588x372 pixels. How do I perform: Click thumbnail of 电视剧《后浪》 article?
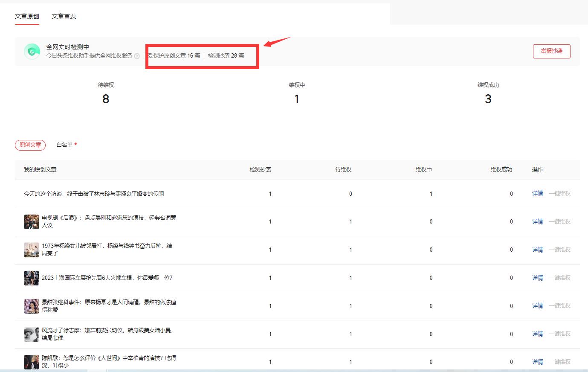point(32,222)
